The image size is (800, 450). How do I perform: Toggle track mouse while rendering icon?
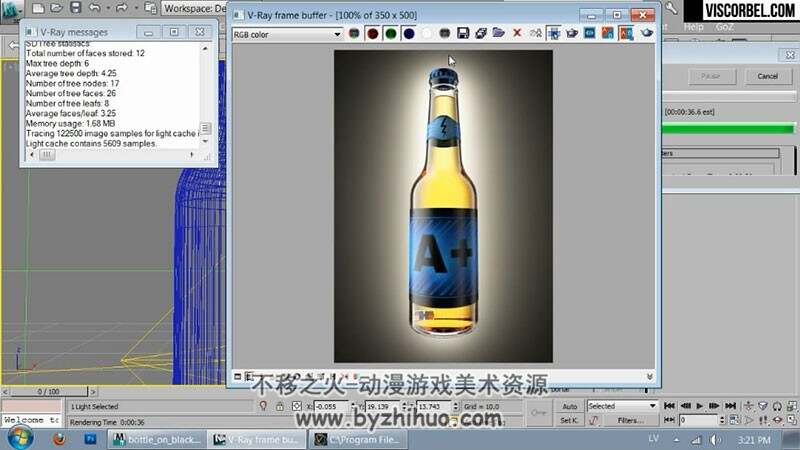pos(554,34)
